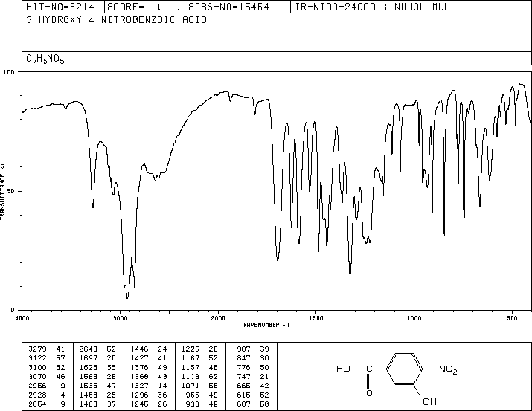Click the 3100 peak table entry
Screen dimensions: 532x411
[47, 367]
